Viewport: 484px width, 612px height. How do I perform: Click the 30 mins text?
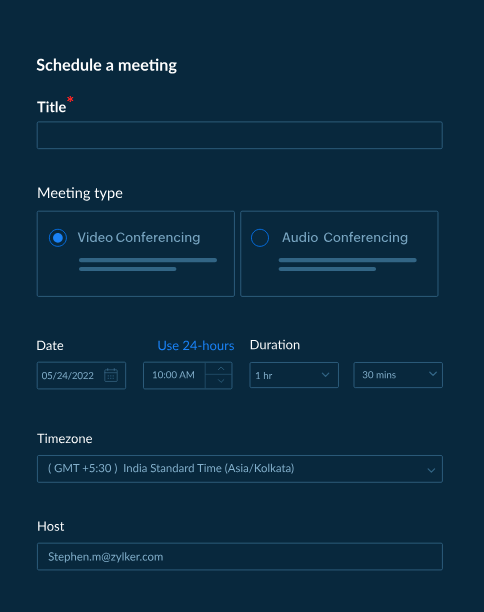tap(379, 375)
